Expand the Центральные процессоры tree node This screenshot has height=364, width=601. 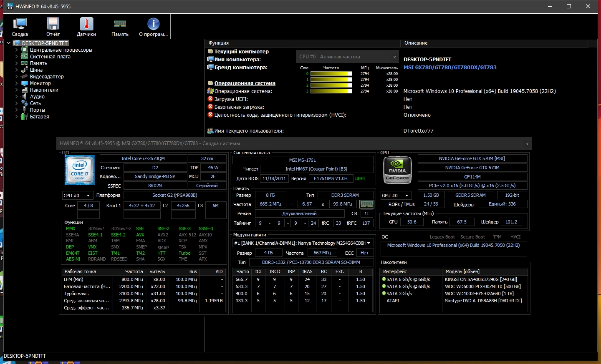[17, 50]
